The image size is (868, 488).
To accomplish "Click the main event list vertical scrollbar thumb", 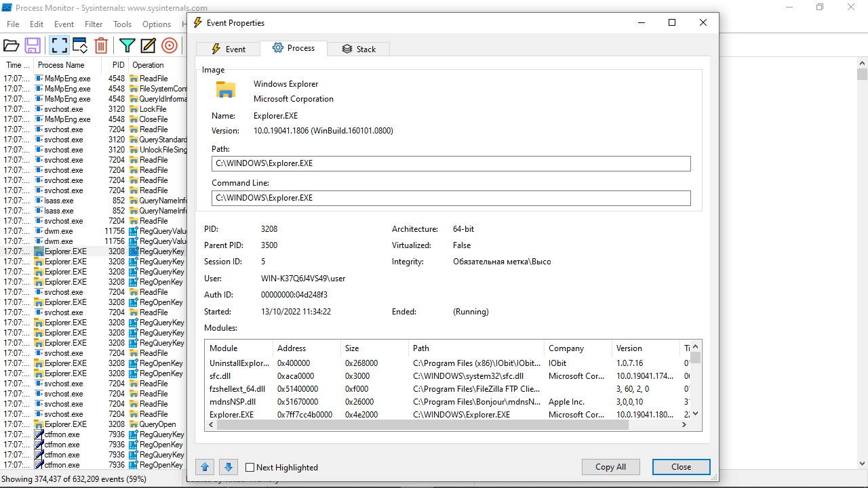I will point(862,74).
